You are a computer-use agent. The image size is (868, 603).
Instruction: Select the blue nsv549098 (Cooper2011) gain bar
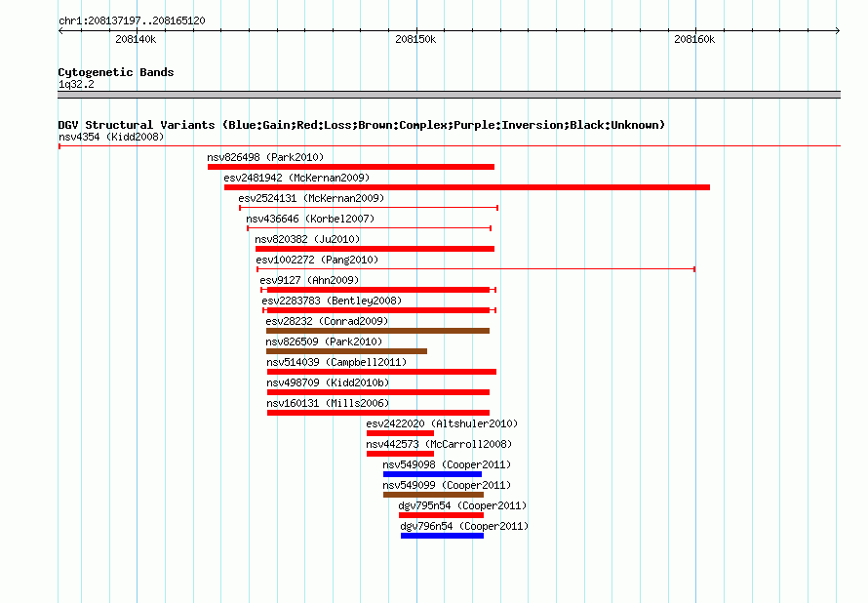click(x=432, y=474)
